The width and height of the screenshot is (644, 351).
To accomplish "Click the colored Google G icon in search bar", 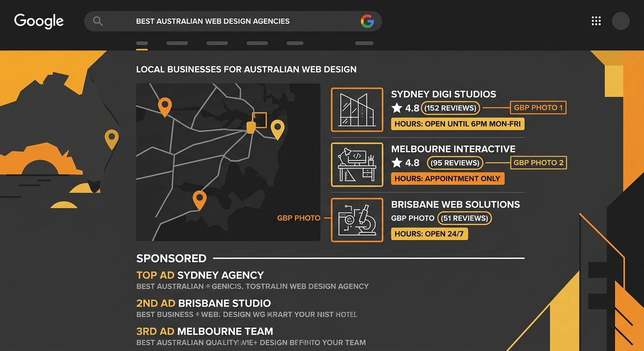I will [367, 21].
